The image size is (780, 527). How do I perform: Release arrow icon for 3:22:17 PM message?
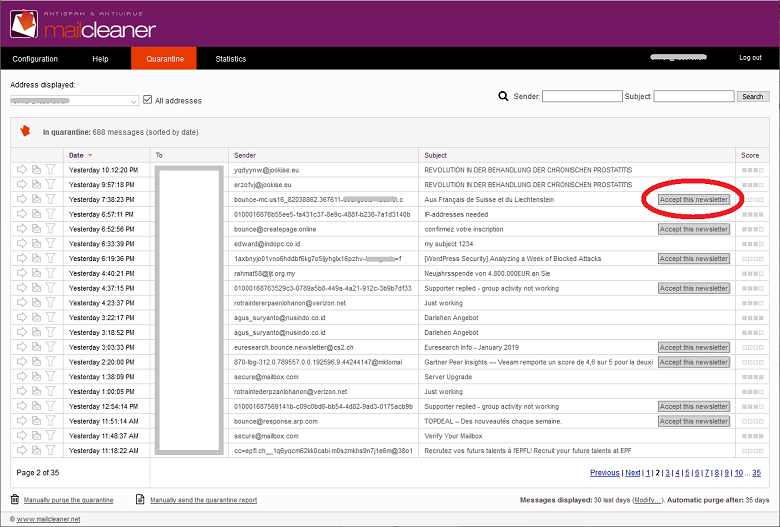click(21, 317)
